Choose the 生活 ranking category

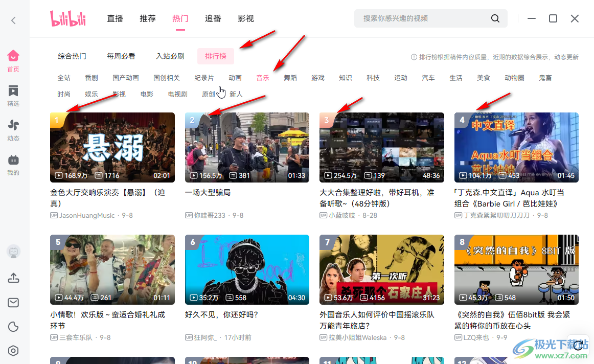coord(456,78)
